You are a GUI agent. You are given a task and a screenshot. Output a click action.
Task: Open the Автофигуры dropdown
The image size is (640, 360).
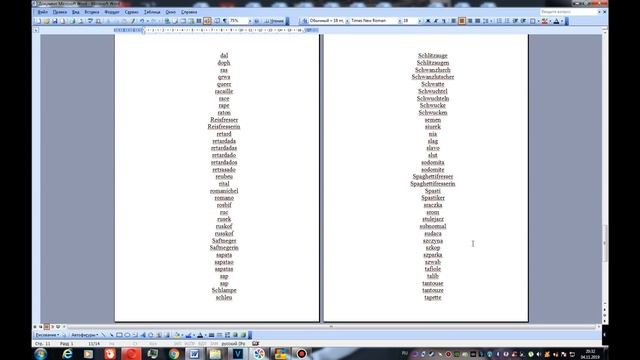(85, 335)
